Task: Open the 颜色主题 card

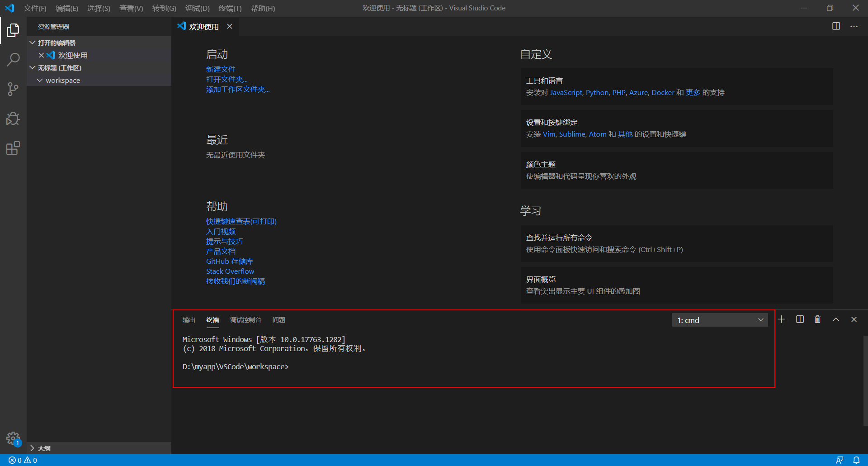Action: 677,170
